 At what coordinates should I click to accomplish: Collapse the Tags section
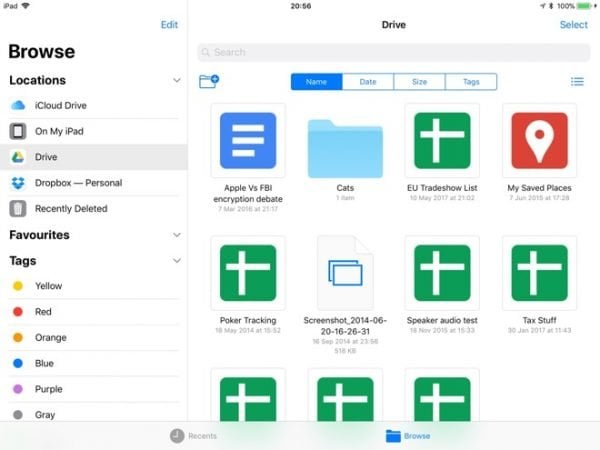click(x=176, y=261)
